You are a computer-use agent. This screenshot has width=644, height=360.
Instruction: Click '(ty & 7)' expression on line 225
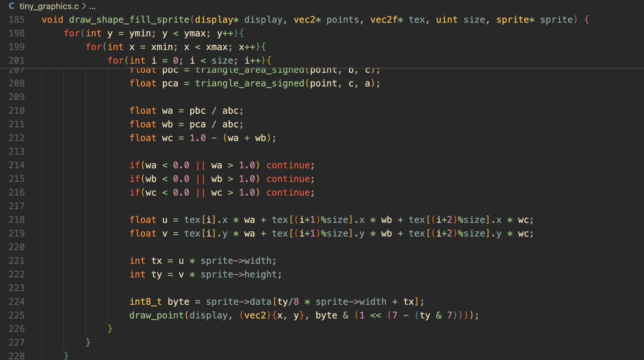coord(436,315)
